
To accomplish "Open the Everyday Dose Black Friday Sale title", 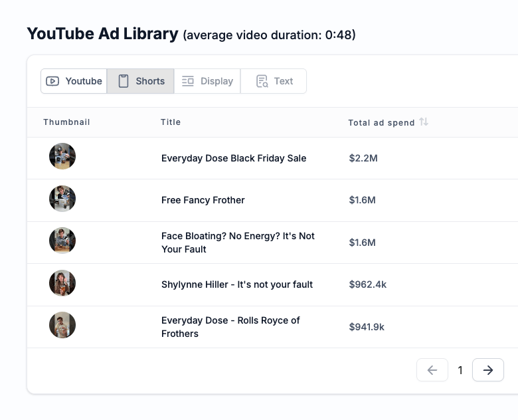I will 234,158.
